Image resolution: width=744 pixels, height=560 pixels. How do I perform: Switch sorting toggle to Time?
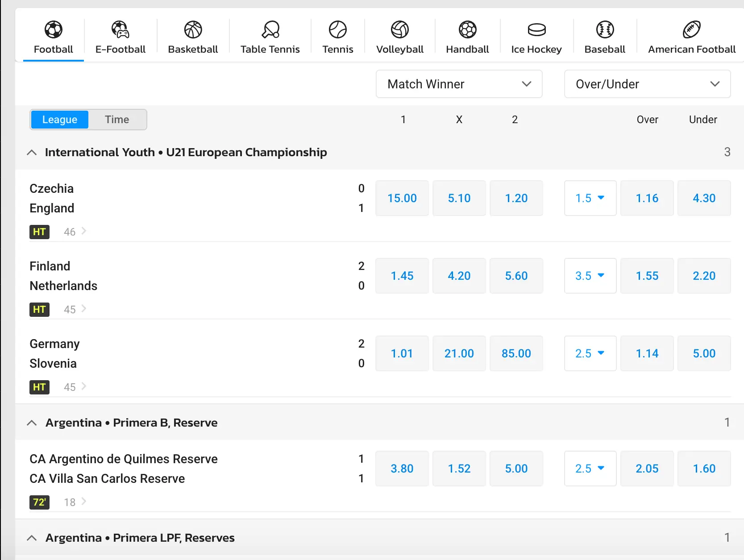tap(117, 120)
